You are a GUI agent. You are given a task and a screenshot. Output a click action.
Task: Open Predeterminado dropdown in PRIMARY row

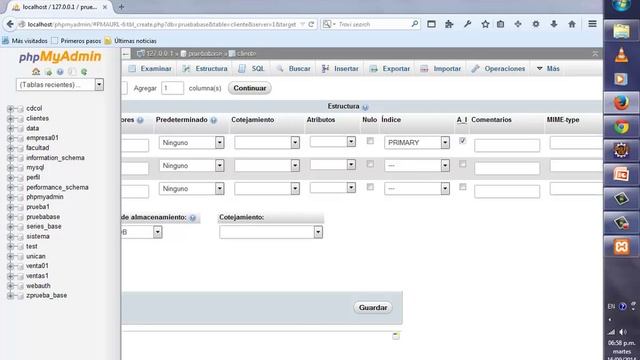click(x=191, y=142)
